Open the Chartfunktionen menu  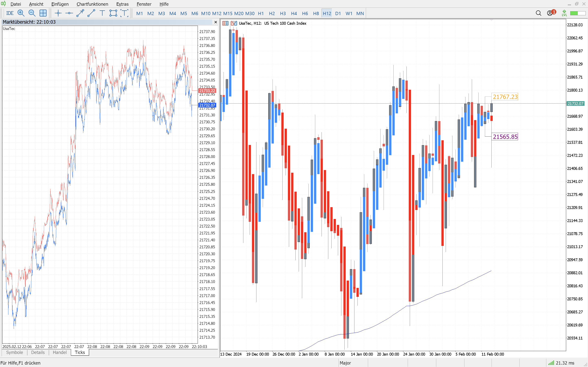tap(92, 4)
